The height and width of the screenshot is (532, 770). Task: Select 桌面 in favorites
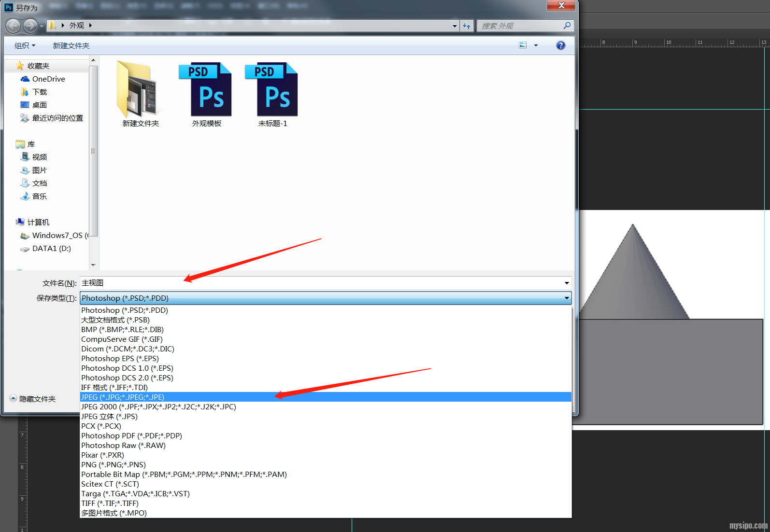coord(39,105)
